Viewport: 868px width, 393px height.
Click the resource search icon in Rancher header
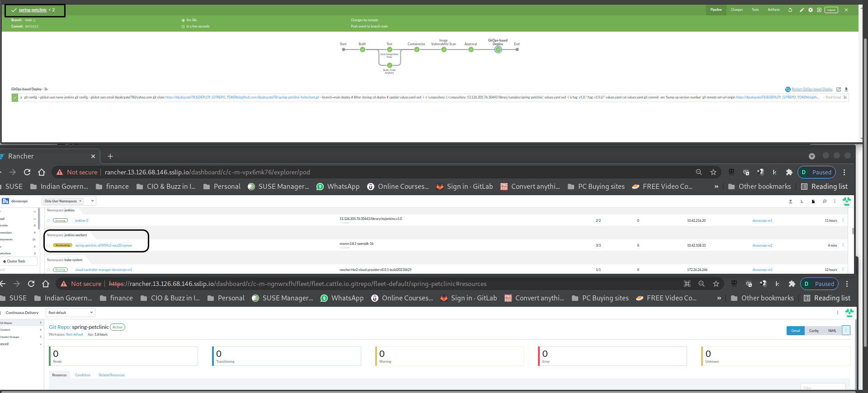[825, 201]
